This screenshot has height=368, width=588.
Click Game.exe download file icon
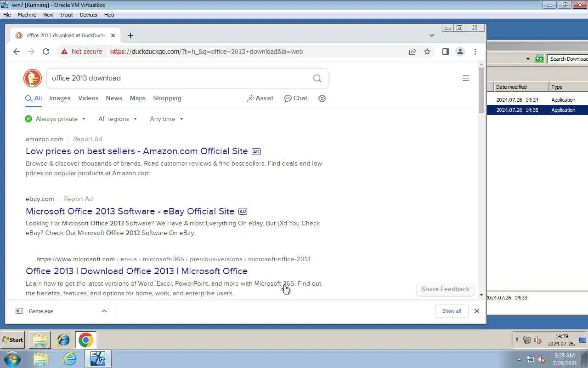point(19,311)
